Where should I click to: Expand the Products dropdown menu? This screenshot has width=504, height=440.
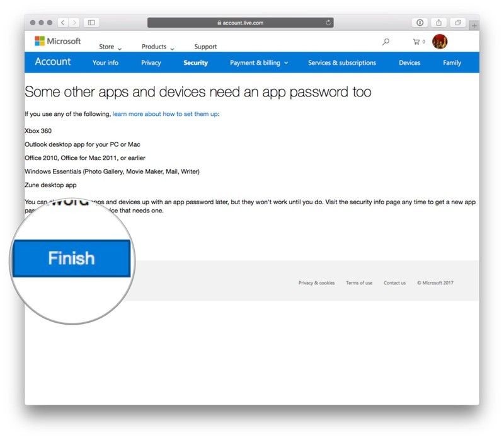coord(157,47)
